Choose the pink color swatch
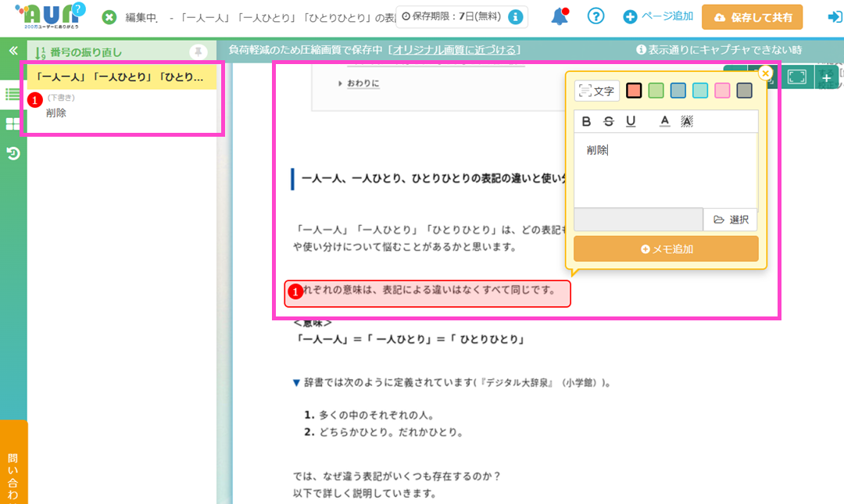This screenshot has width=844, height=504. click(x=722, y=91)
